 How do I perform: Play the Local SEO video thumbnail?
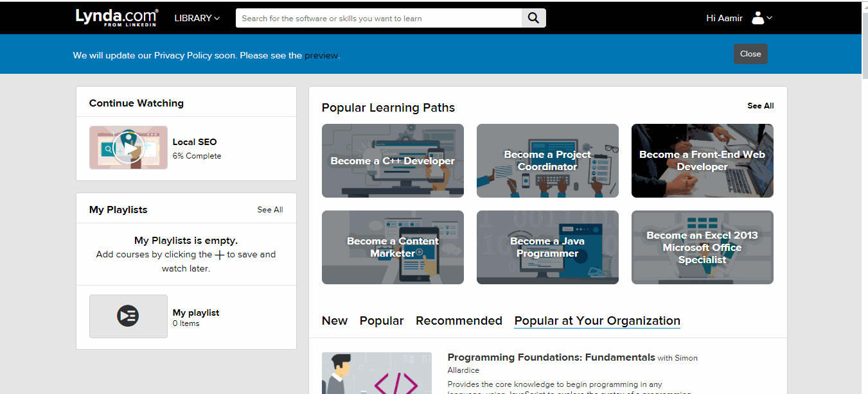128,148
